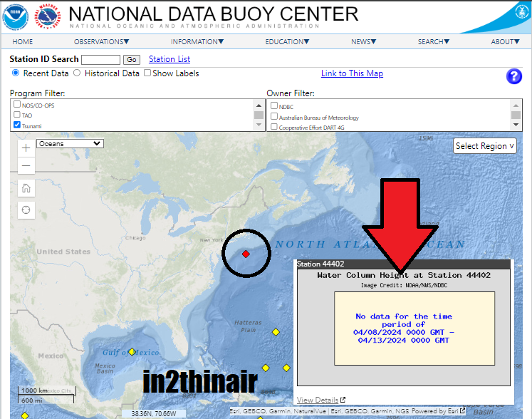Screen dimensions: 532x419
Task: Expand the About menu
Action: tap(505, 42)
